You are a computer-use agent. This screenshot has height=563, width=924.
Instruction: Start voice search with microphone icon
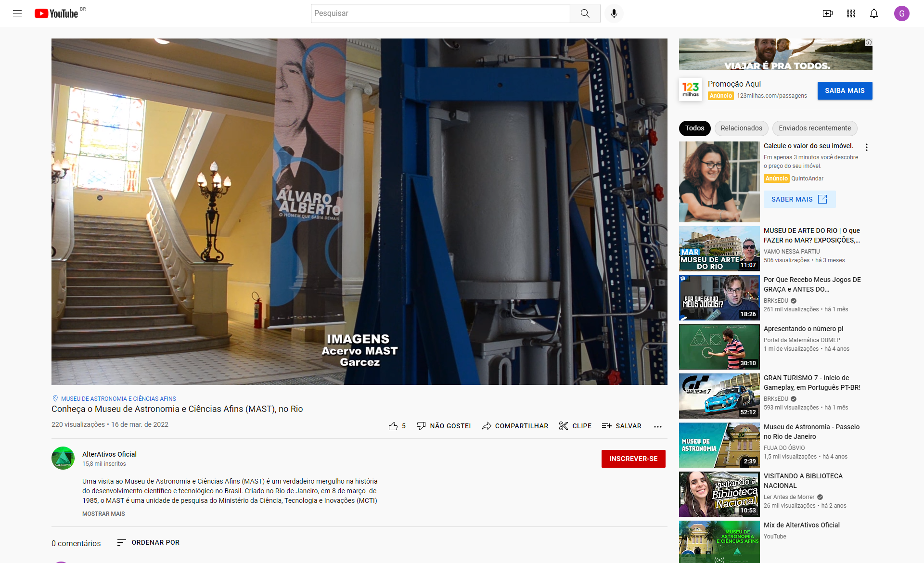[x=614, y=13]
